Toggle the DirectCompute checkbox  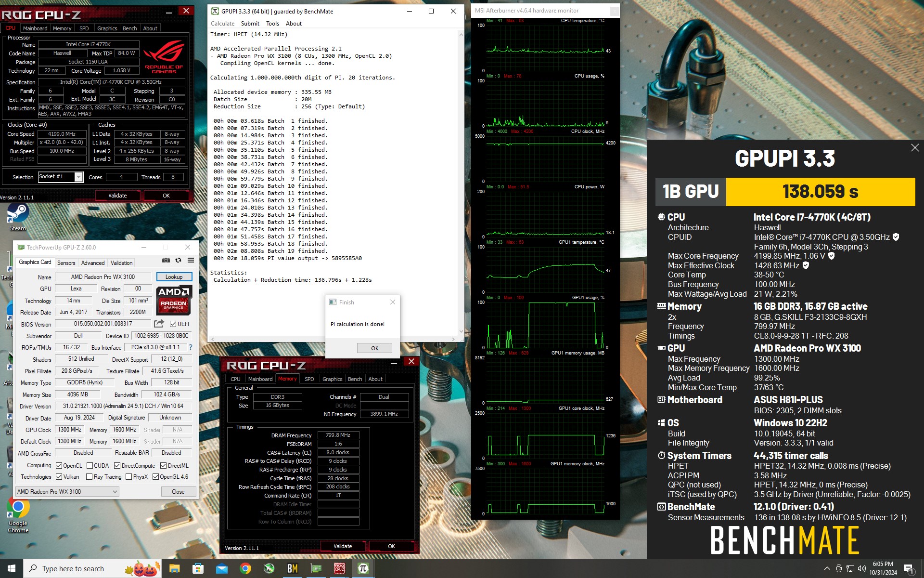pos(117,466)
